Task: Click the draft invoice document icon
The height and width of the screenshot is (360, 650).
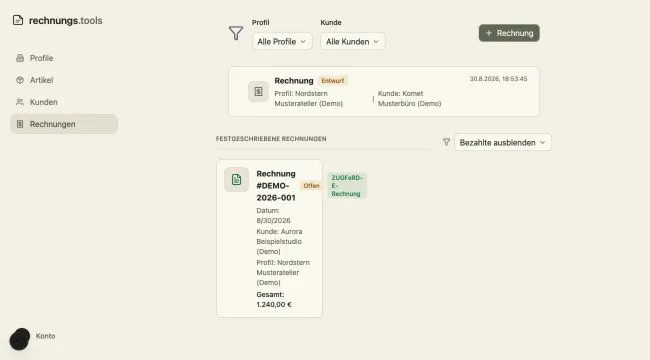Action: click(258, 92)
